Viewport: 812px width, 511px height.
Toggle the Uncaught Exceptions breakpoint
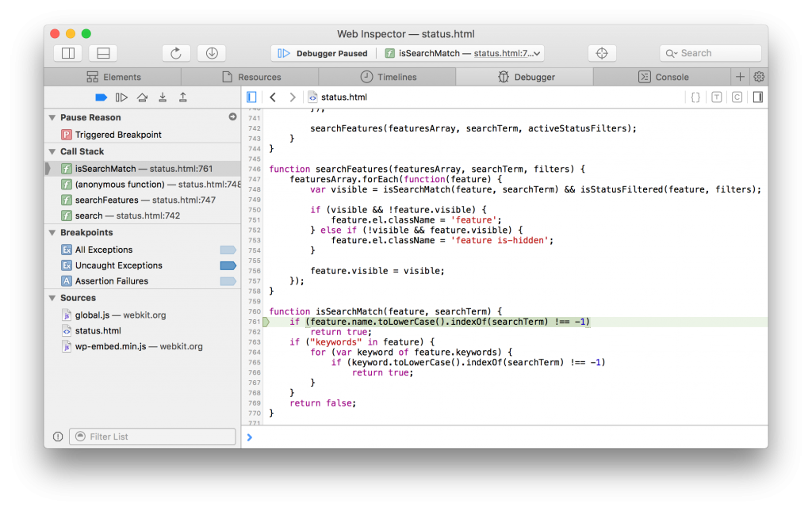[228, 266]
